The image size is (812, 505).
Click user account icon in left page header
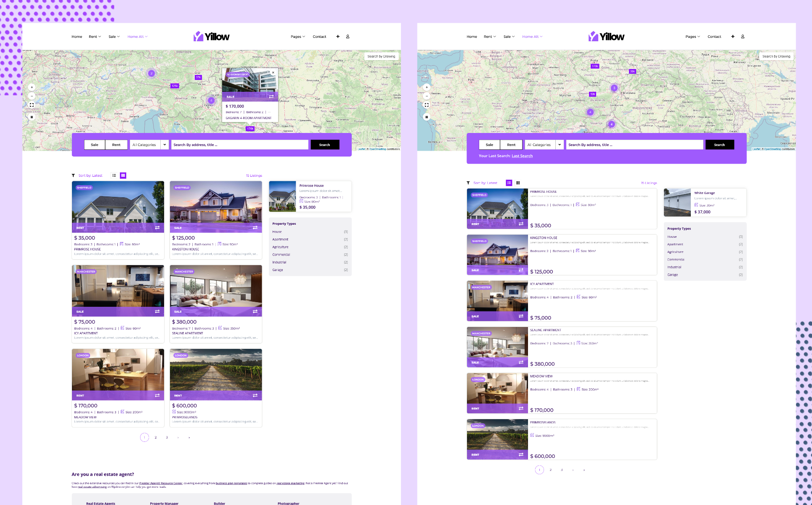pyautogui.click(x=348, y=37)
